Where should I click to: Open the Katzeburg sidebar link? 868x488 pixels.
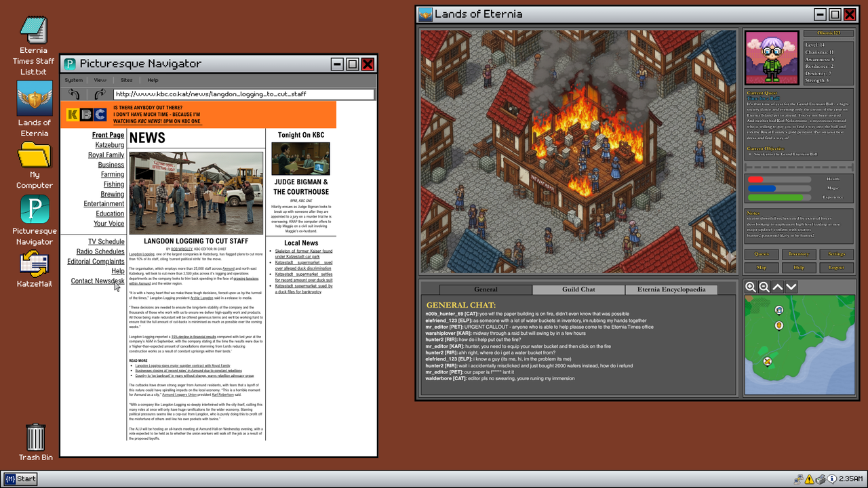click(x=109, y=145)
